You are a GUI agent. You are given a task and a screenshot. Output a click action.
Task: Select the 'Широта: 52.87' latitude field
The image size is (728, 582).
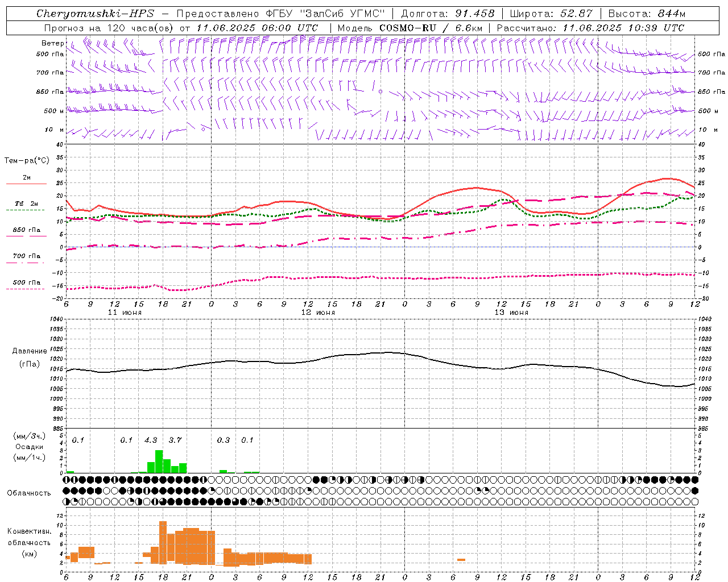(551, 14)
